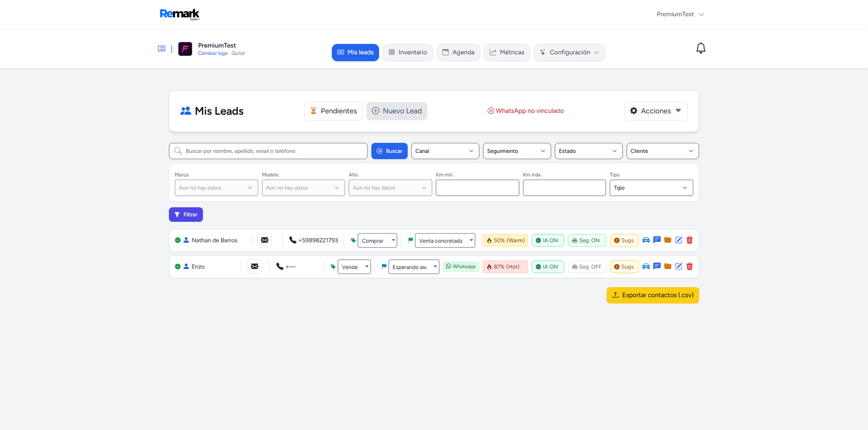868x430 pixels.
Task: Open the Año dropdown
Action: 390,188
